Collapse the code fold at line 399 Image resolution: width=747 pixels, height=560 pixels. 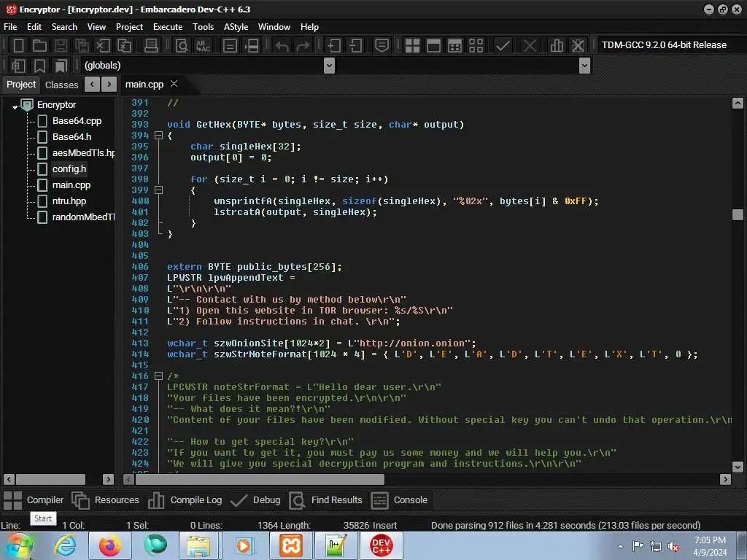[x=158, y=190]
